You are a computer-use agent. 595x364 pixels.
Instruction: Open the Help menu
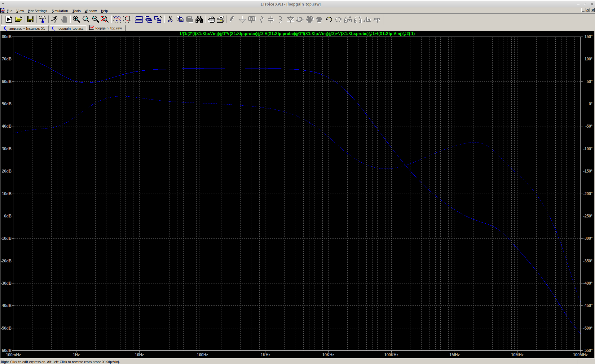point(104,11)
